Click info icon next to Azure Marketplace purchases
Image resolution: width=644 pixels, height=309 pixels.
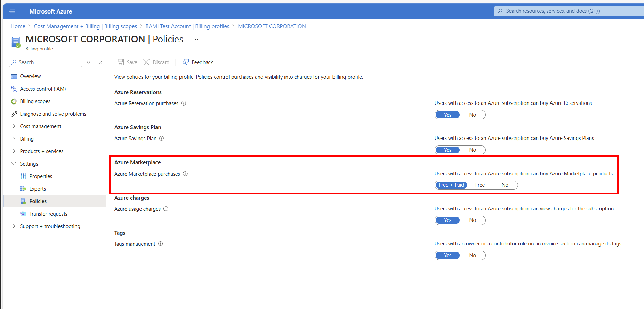click(185, 174)
